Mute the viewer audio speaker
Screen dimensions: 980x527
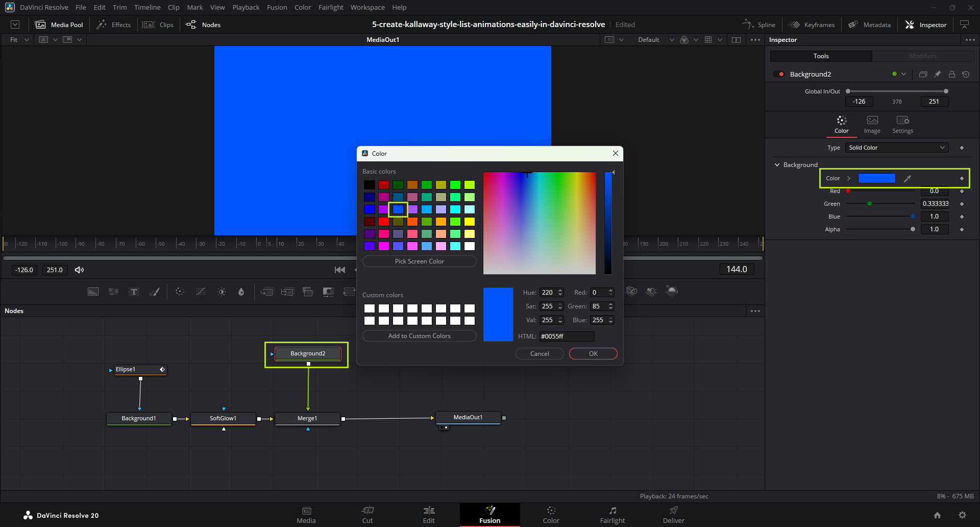click(x=79, y=270)
